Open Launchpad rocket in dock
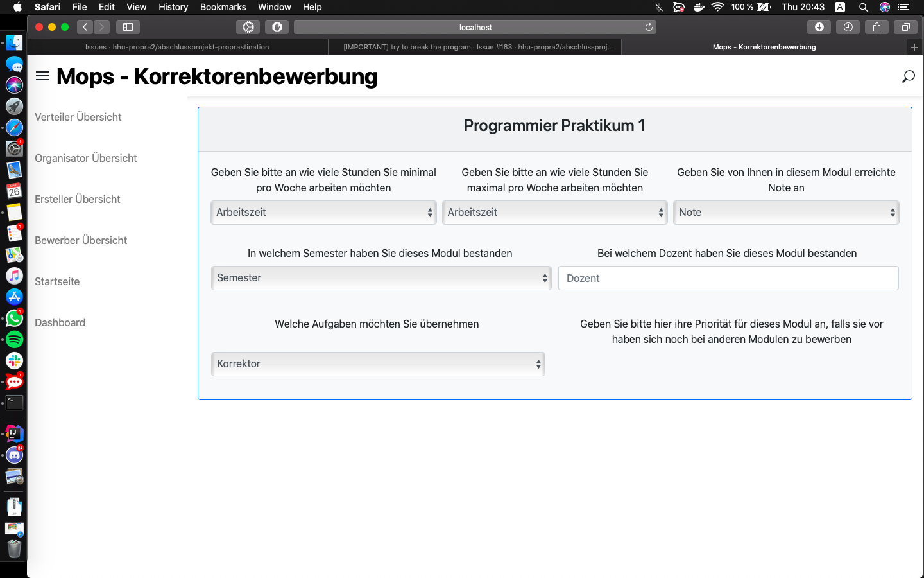Image resolution: width=924 pixels, height=578 pixels. (14, 106)
